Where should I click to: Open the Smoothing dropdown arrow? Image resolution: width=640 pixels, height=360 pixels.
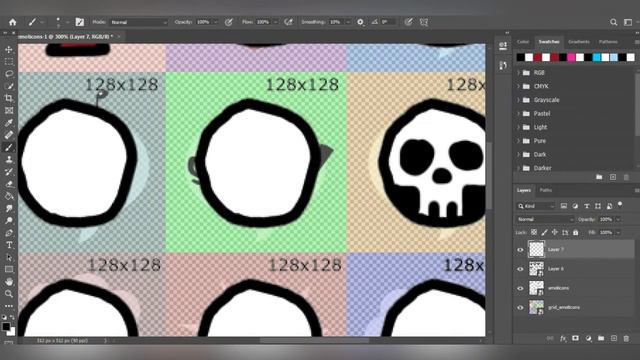pyautogui.click(x=348, y=22)
